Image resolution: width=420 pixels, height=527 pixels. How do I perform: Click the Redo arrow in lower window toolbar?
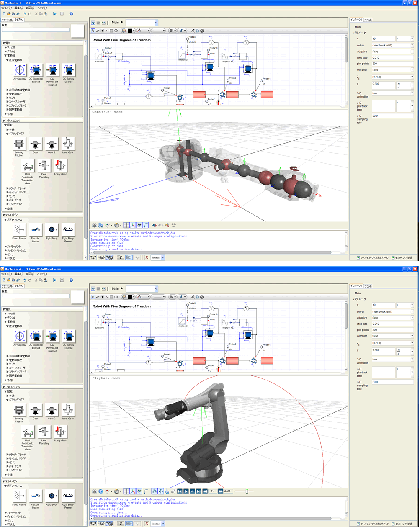[x=30, y=280]
